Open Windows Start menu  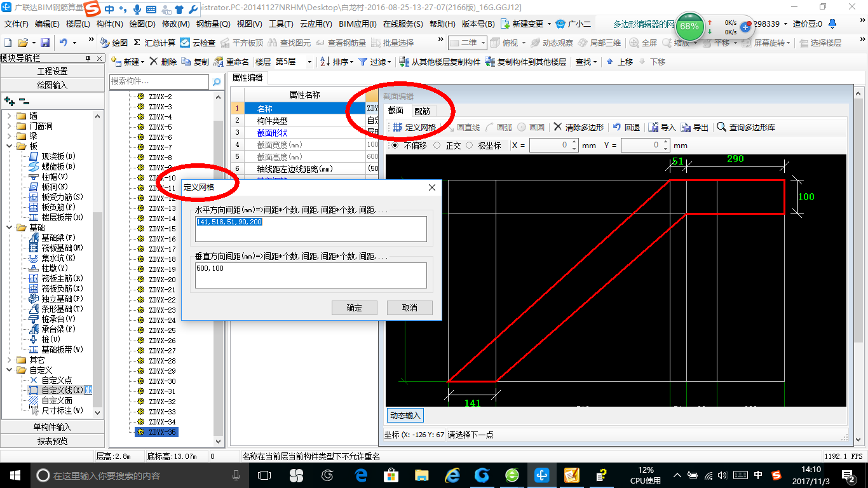point(15,475)
